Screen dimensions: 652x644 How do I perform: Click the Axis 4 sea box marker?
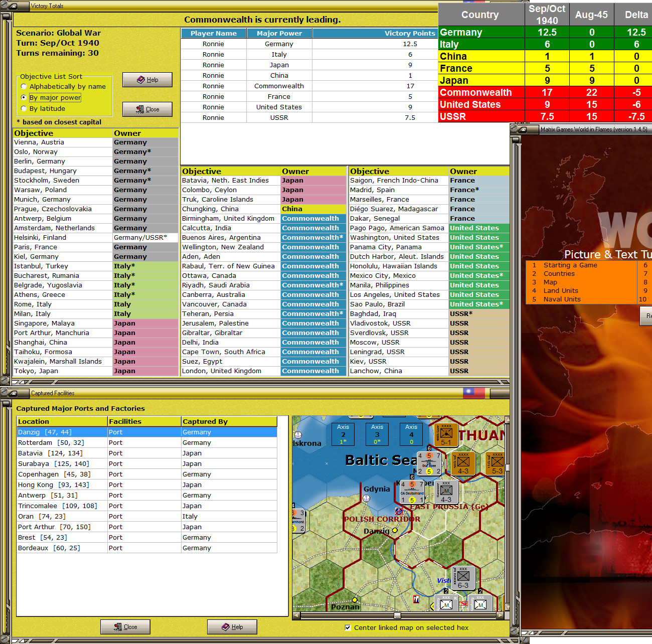click(x=411, y=434)
